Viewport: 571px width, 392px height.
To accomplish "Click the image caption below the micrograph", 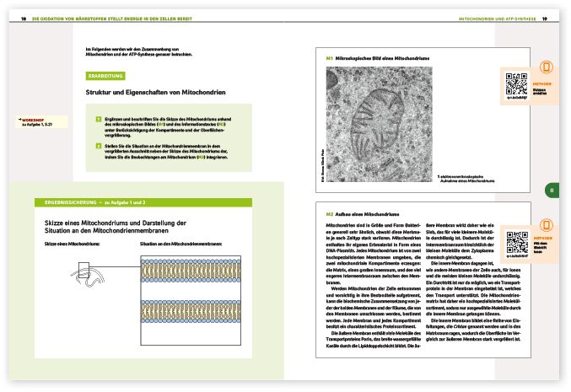I will coord(466,179).
